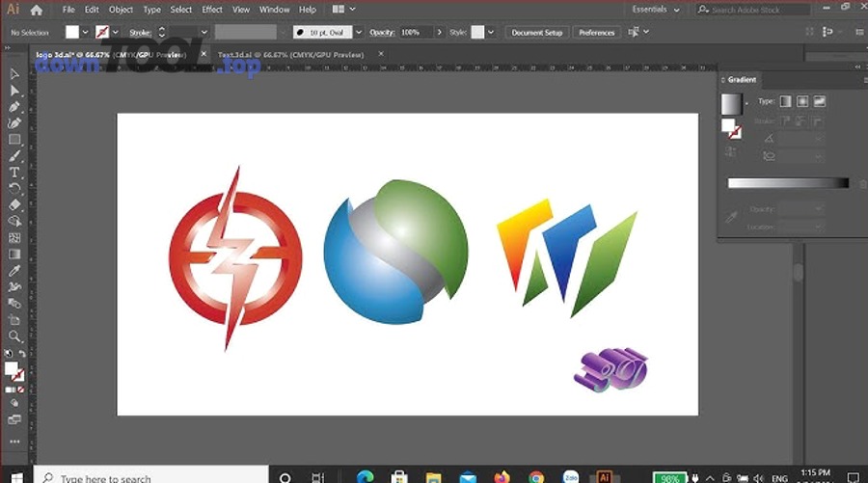
Task: Select the Symbol Sprayer tool
Action: point(14,287)
